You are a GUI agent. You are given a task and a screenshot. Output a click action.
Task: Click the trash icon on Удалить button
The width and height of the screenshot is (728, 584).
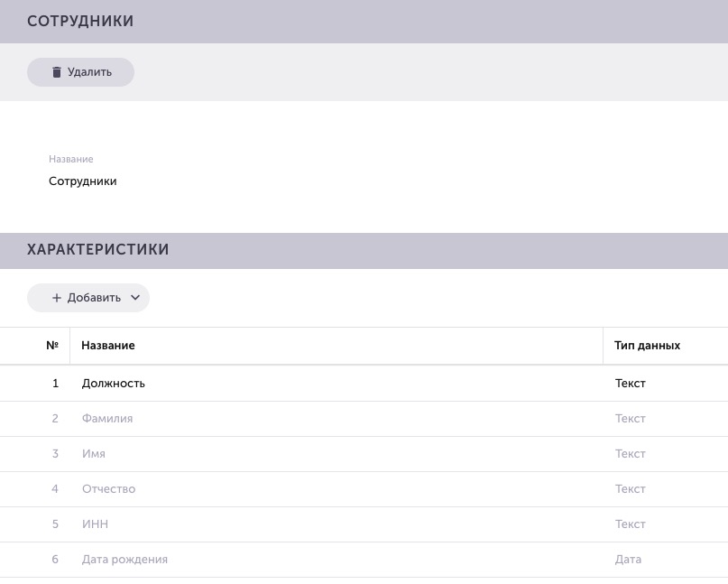[x=57, y=72]
